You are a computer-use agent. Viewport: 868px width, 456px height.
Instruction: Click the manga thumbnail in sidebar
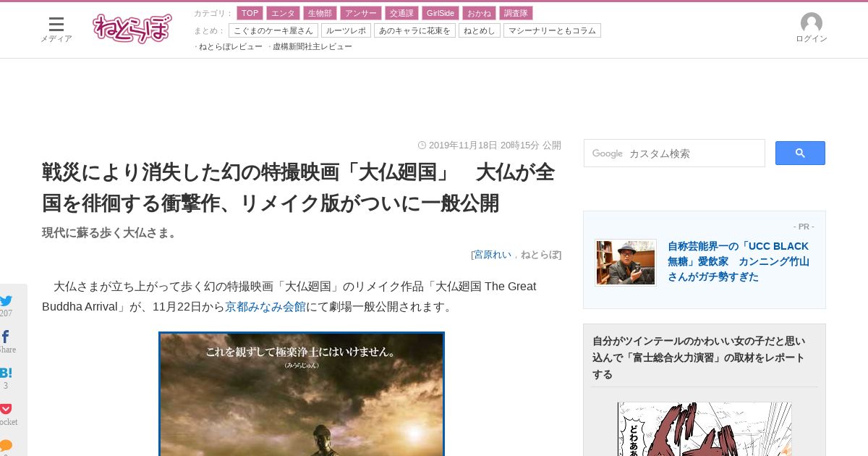point(705,428)
